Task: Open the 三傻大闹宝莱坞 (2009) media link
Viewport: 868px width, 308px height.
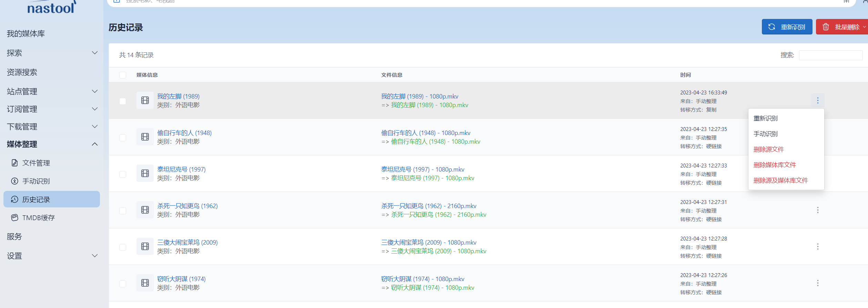Action: [x=187, y=242]
